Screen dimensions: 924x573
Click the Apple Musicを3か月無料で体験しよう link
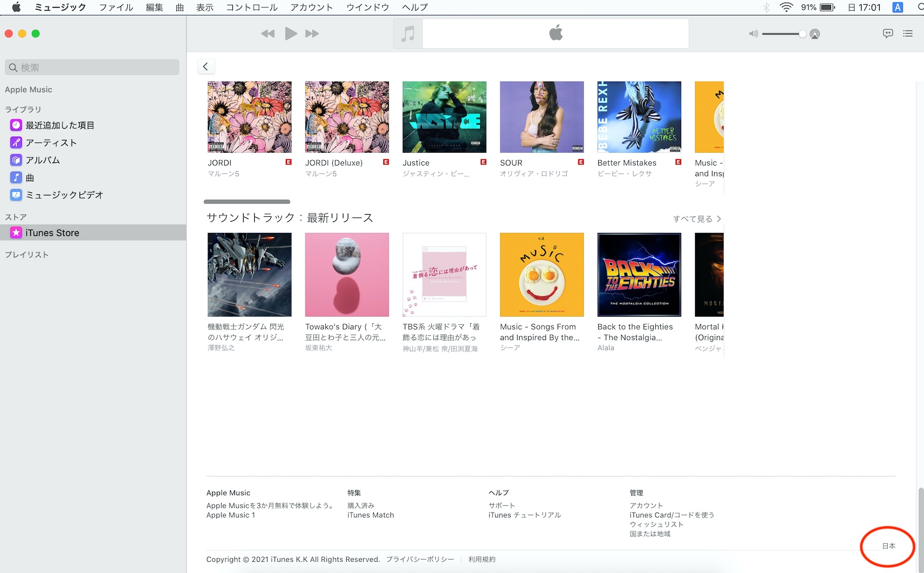tap(270, 506)
